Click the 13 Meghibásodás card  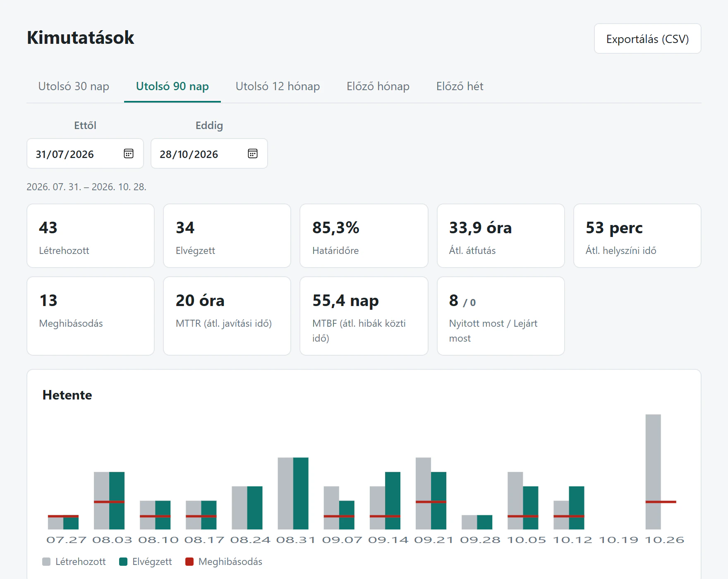click(91, 316)
